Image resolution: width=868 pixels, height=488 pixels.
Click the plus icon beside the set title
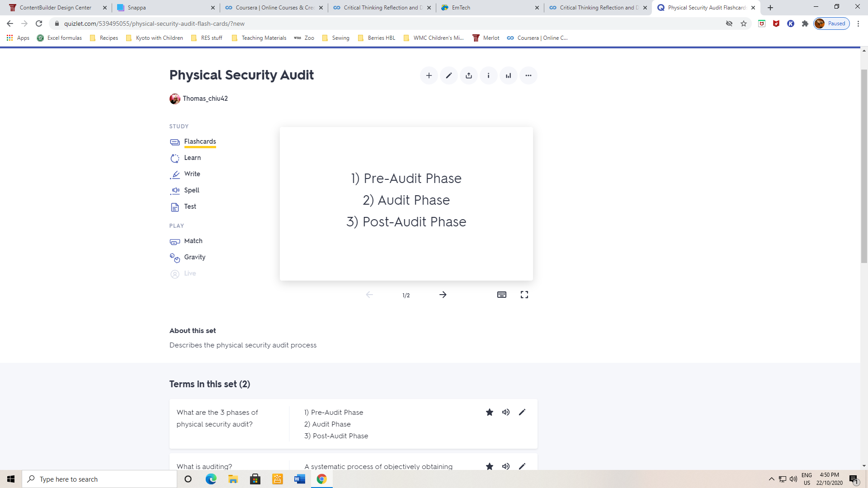point(429,75)
